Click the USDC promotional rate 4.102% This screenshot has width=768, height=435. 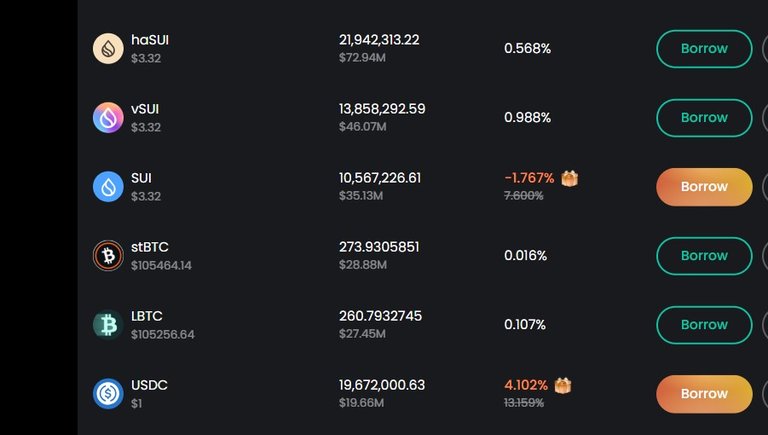(x=526, y=385)
